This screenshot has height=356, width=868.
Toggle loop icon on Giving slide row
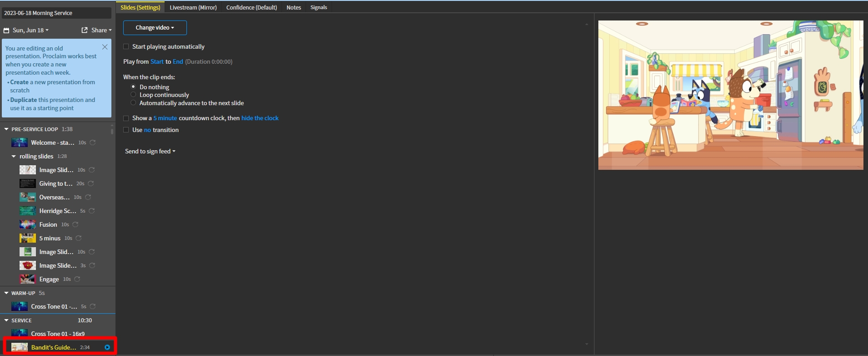point(91,183)
